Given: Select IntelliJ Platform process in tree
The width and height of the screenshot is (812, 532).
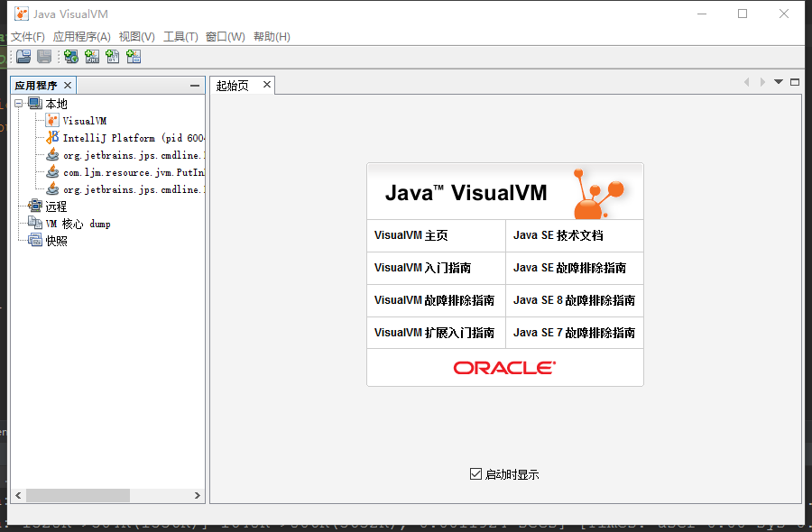Looking at the screenshot, I should tap(134, 138).
